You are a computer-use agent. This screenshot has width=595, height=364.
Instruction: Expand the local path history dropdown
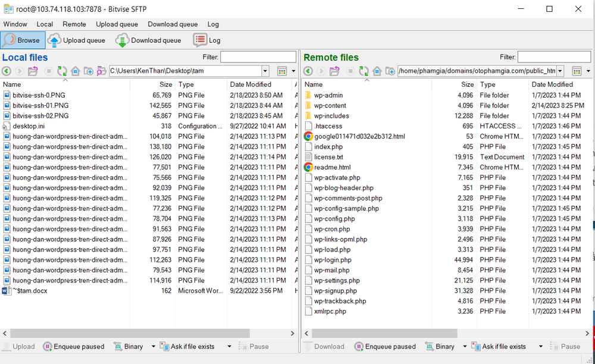tap(265, 71)
